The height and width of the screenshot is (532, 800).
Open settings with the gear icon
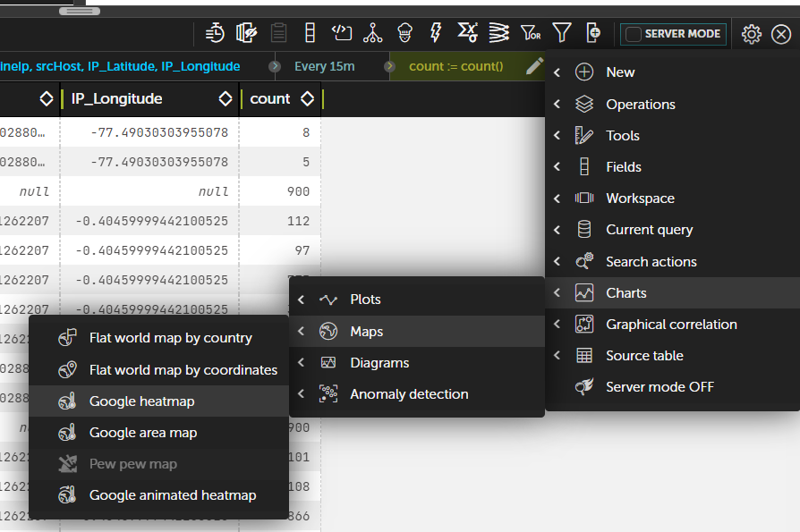[751, 34]
